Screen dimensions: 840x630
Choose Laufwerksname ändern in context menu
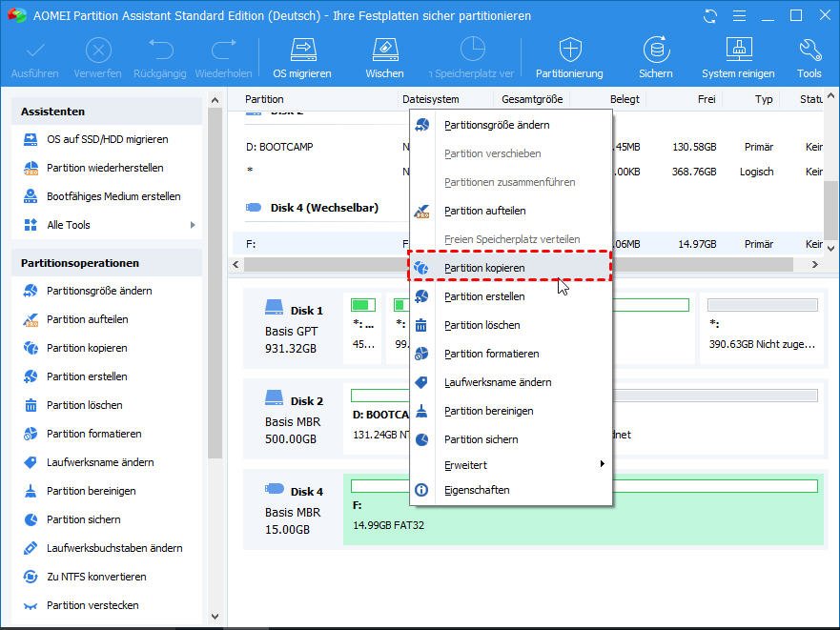click(510, 382)
